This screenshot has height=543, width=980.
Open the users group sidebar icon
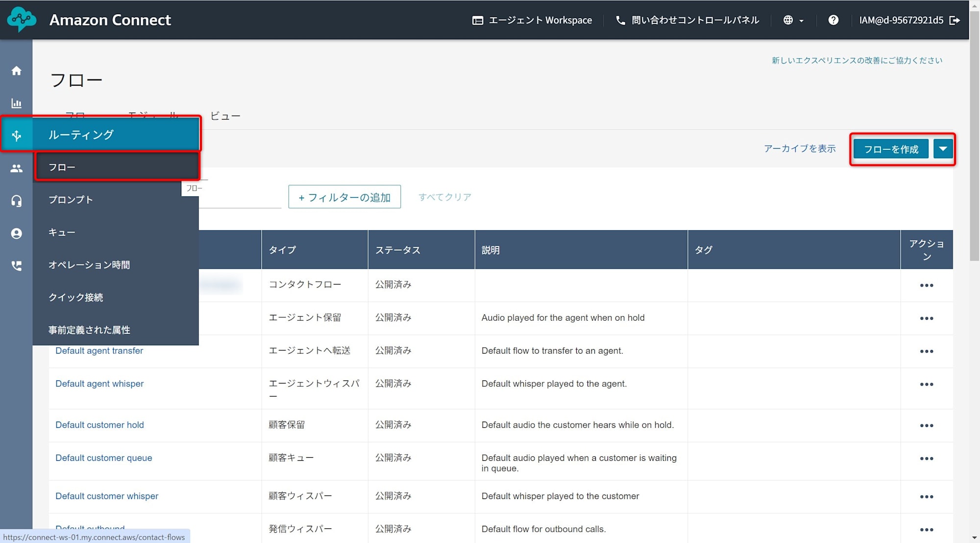click(16, 168)
